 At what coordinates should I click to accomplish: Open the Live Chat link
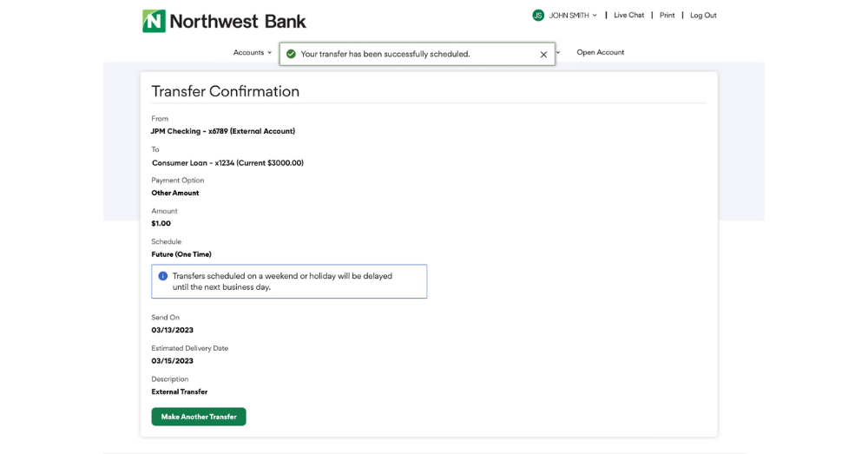pyautogui.click(x=629, y=15)
